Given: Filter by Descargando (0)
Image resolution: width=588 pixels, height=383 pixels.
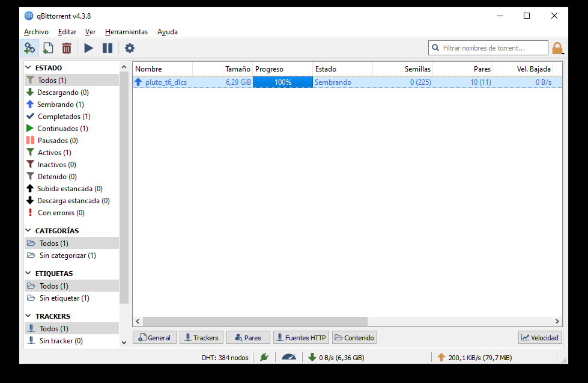Looking at the screenshot, I should point(71,93).
